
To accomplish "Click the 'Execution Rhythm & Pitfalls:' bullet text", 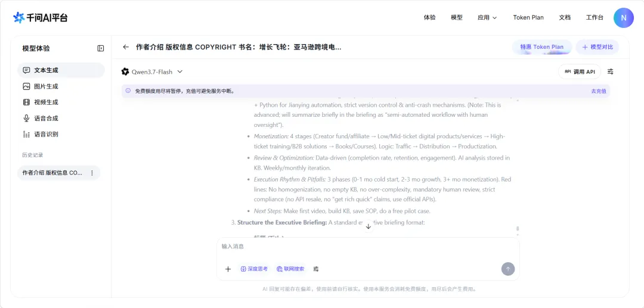I will (x=290, y=180).
